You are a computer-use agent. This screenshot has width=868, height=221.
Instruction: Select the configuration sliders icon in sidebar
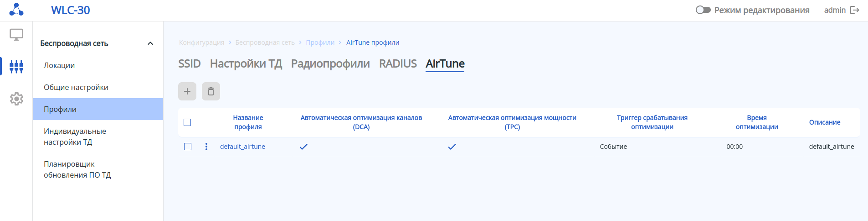coord(16,66)
